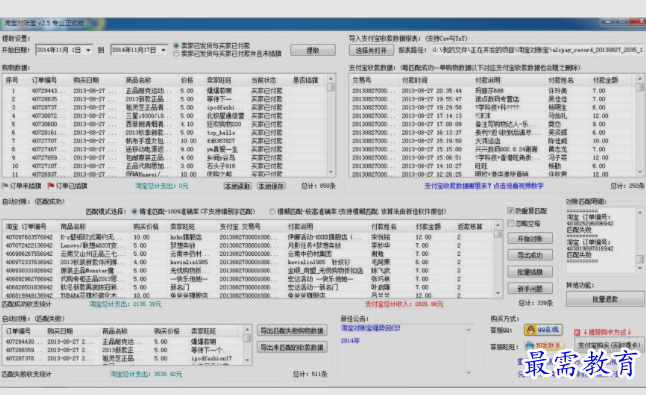Click the 付款时间 column header

(x=414, y=80)
